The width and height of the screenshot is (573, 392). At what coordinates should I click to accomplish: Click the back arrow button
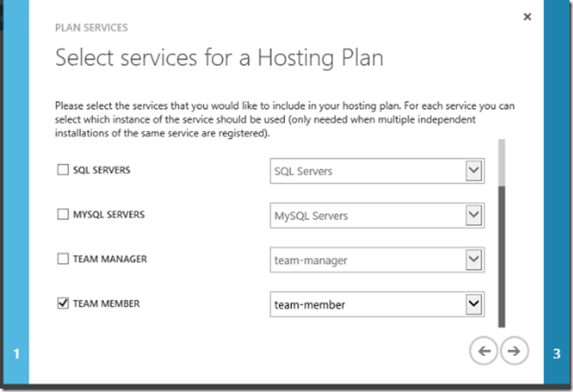[x=484, y=351]
